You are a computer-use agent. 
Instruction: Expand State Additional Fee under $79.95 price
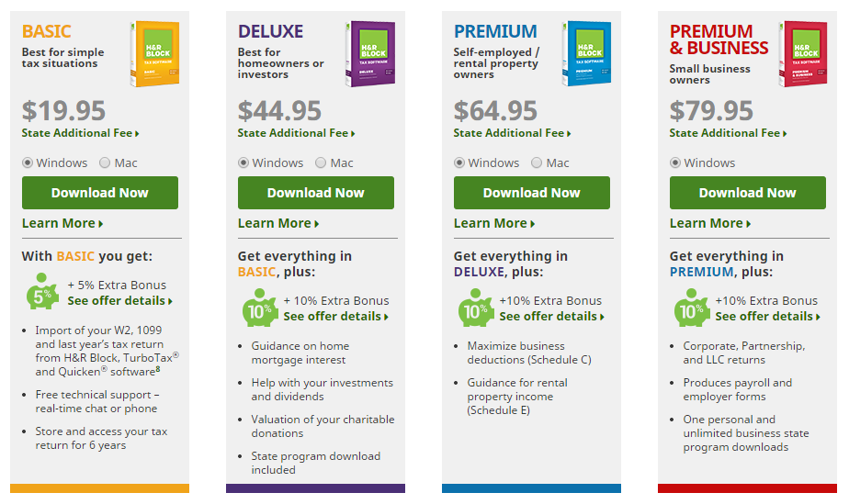click(x=729, y=133)
